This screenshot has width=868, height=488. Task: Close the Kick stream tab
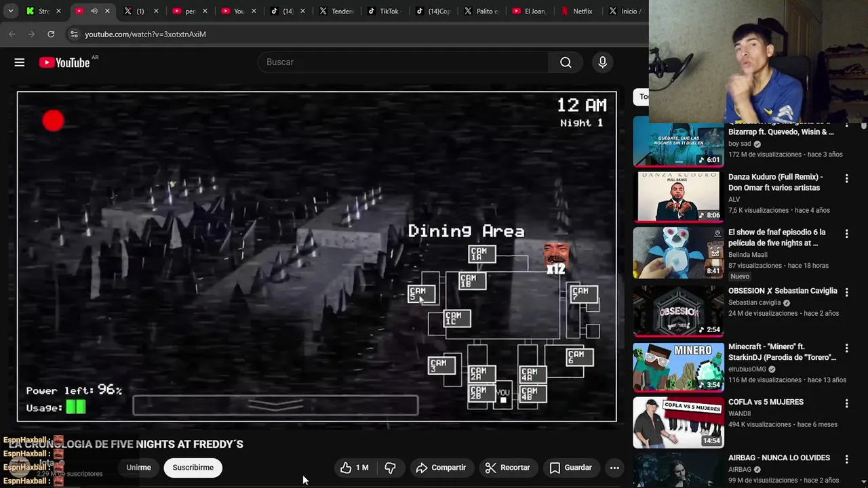pyautogui.click(x=58, y=11)
